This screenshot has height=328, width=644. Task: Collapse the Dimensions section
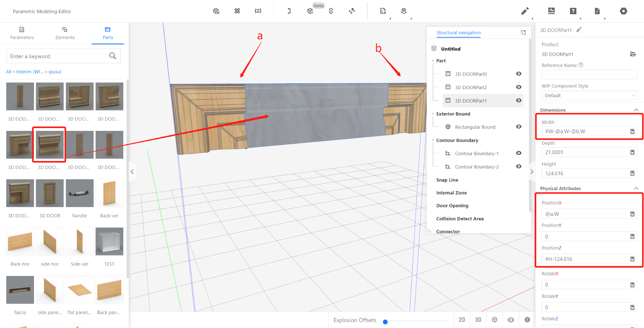pos(636,110)
